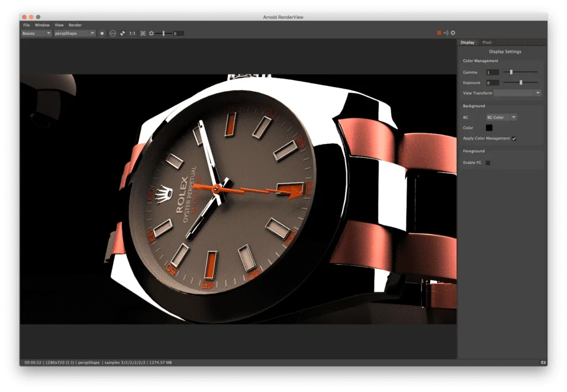The height and width of the screenshot is (392, 567).
Task: Open the File menu
Action: (x=27, y=25)
